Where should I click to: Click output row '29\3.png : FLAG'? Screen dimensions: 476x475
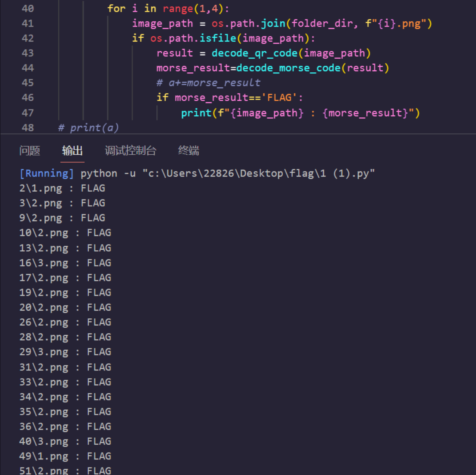pos(65,352)
